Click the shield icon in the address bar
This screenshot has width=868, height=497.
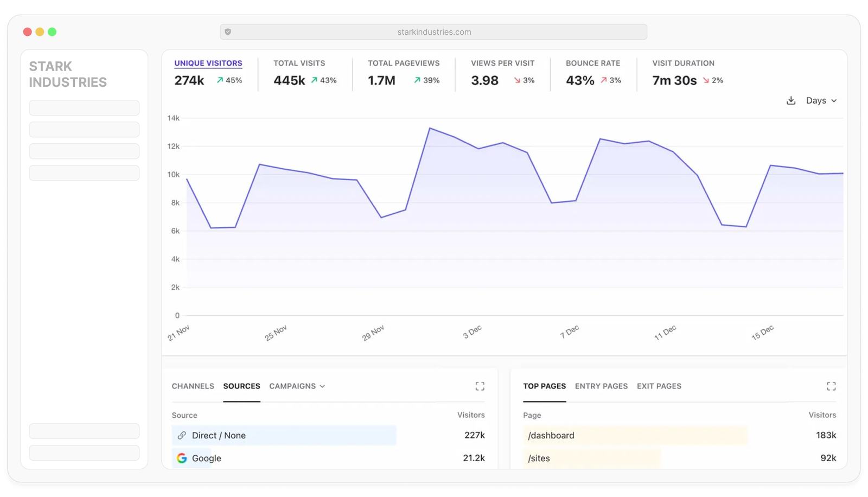pos(229,31)
